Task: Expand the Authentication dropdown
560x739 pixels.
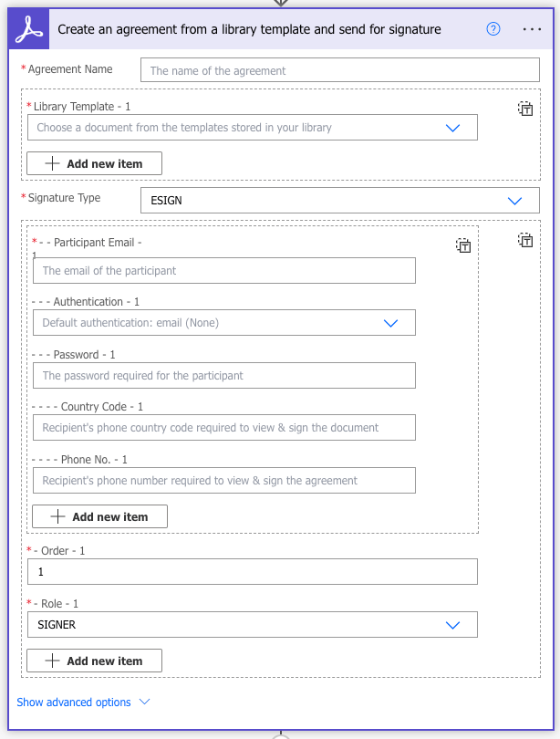Action: [x=390, y=323]
